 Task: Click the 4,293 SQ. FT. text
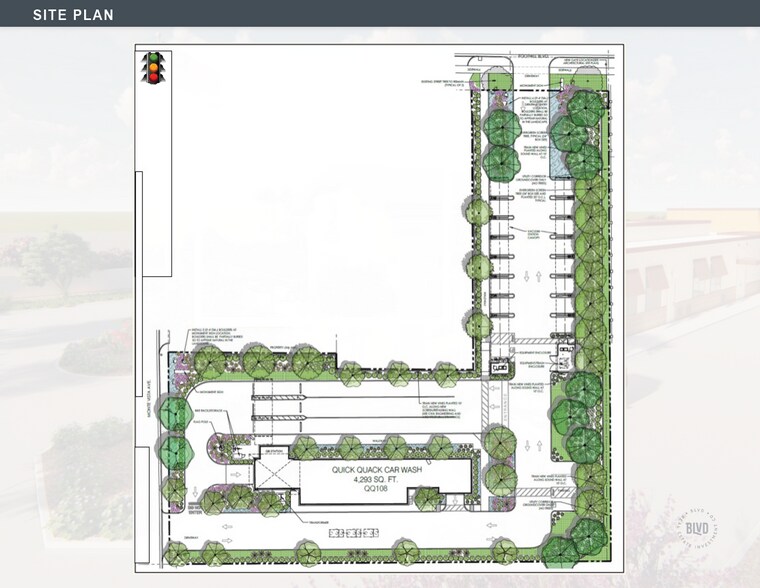377,480
